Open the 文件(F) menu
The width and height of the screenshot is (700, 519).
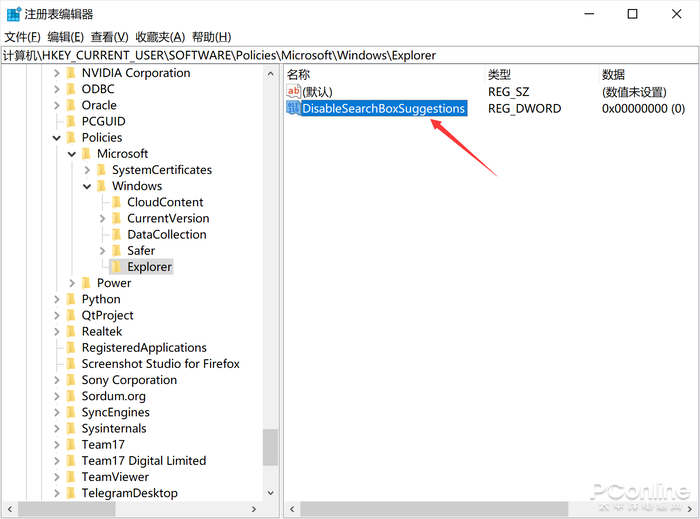click(x=22, y=37)
